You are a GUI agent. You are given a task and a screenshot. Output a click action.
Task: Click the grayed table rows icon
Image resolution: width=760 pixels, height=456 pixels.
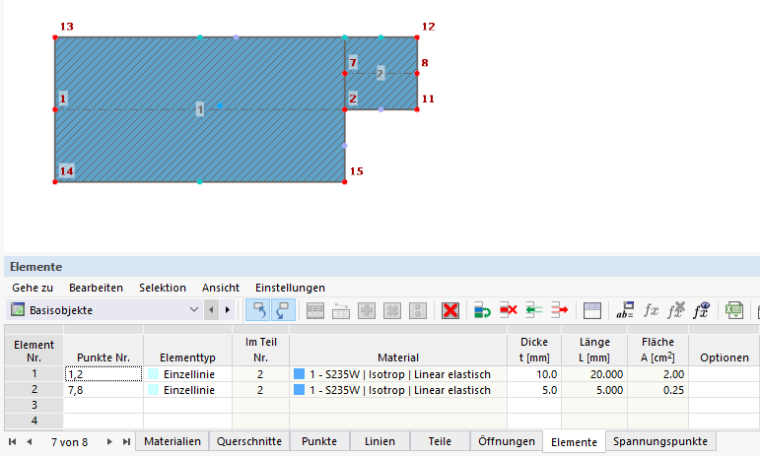click(x=316, y=310)
